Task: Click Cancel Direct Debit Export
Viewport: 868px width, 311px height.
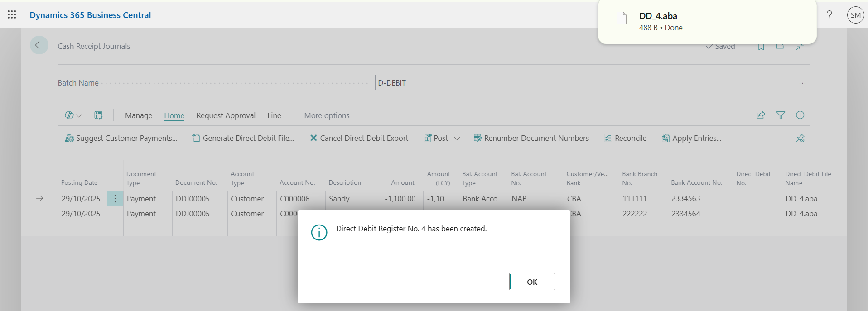Action: [359, 139]
